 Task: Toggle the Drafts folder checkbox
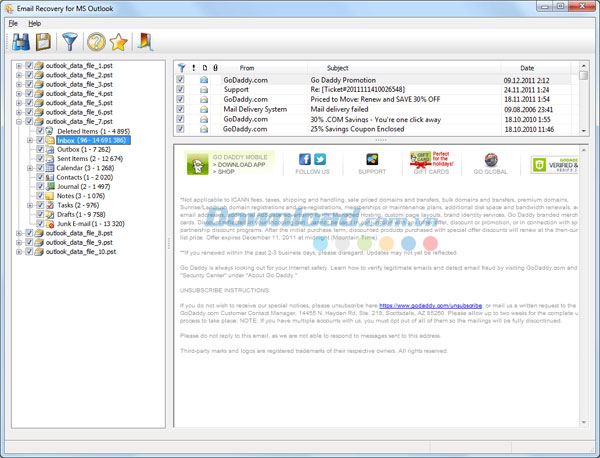pyautogui.click(x=40, y=214)
